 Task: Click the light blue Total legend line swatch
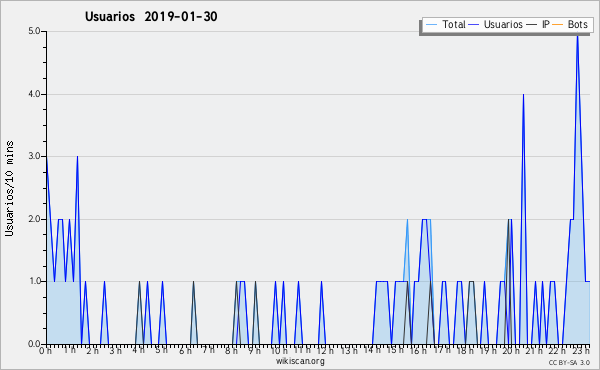431,25
